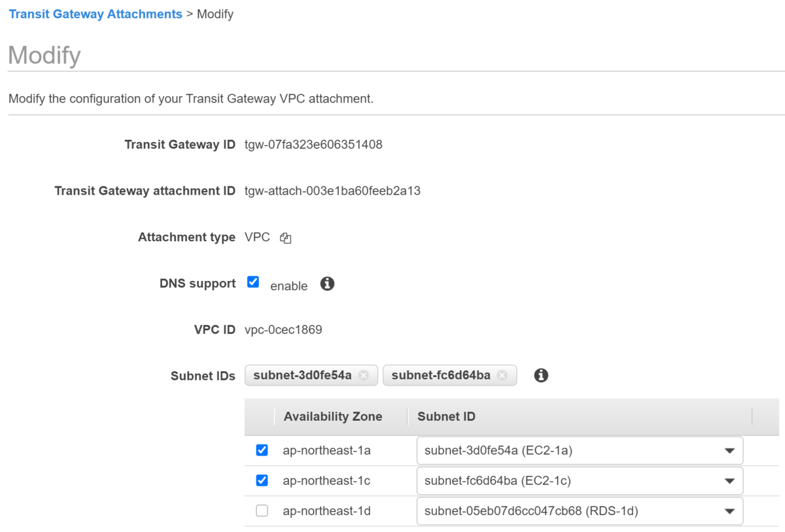This screenshot has width=785, height=532.
Task: Click the copy icon next to VPC
Action: (285, 239)
